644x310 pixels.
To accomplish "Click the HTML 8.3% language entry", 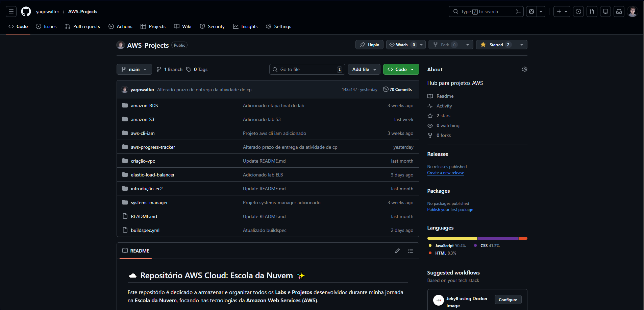I will click(x=442, y=253).
